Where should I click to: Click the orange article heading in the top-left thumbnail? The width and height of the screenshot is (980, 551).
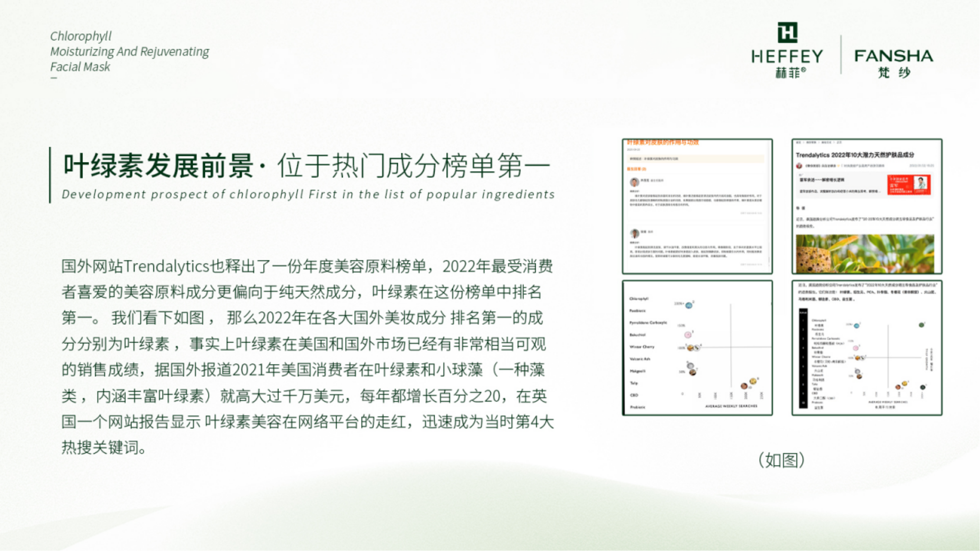pyautogui.click(x=663, y=143)
